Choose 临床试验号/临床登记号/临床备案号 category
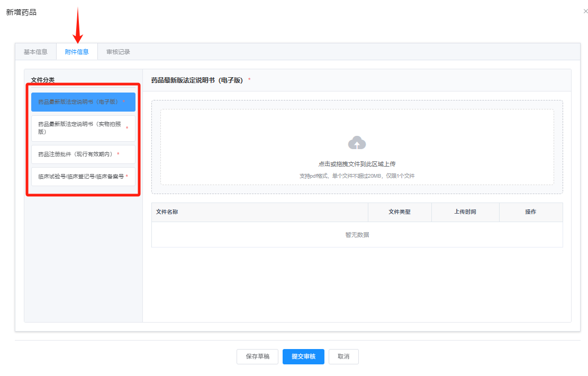Screen dimensions: 588x376 click(x=83, y=177)
